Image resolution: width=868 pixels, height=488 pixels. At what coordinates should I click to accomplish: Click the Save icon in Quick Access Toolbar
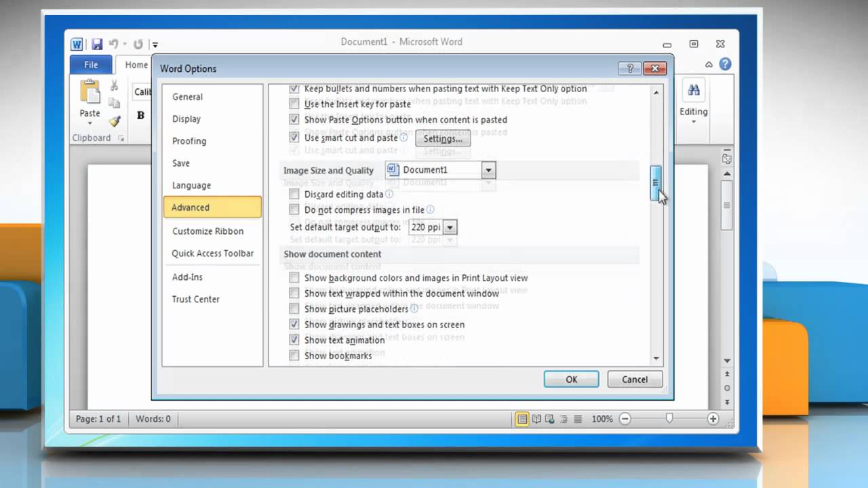97,45
